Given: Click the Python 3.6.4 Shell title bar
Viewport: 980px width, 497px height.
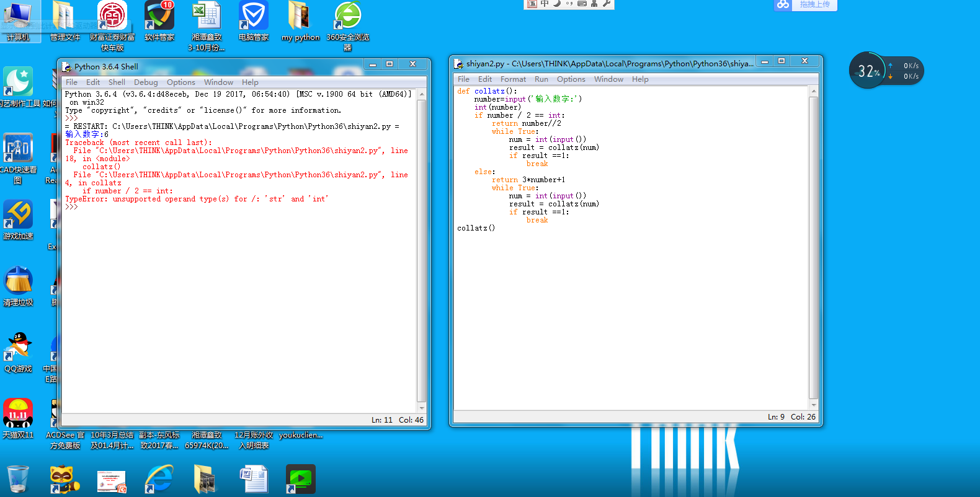Looking at the screenshot, I should (x=211, y=66).
